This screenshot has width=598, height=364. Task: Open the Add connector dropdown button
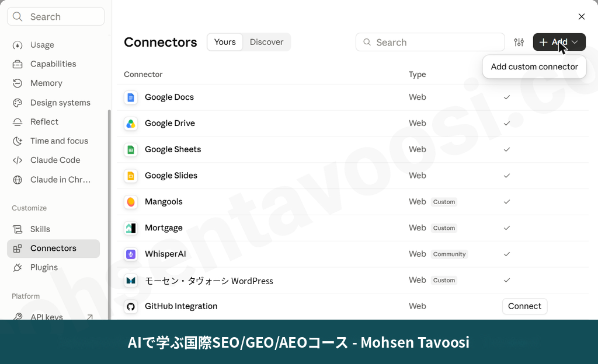click(x=559, y=42)
